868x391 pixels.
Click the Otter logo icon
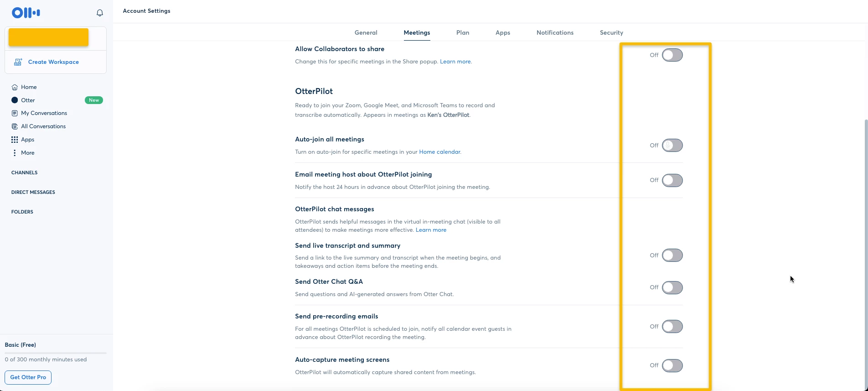pos(26,13)
